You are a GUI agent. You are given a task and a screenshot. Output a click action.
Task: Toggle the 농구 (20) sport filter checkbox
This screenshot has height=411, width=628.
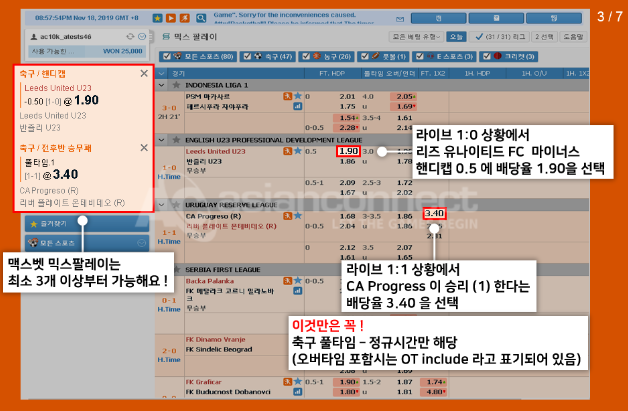coord(306,56)
